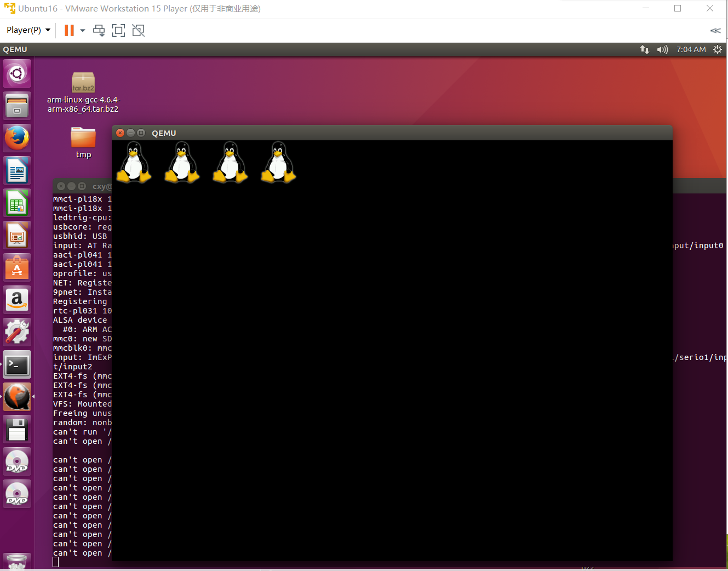This screenshot has width=728, height=571.
Task: Collapse the VMware toolbar with double chevron
Action: (x=715, y=31)
